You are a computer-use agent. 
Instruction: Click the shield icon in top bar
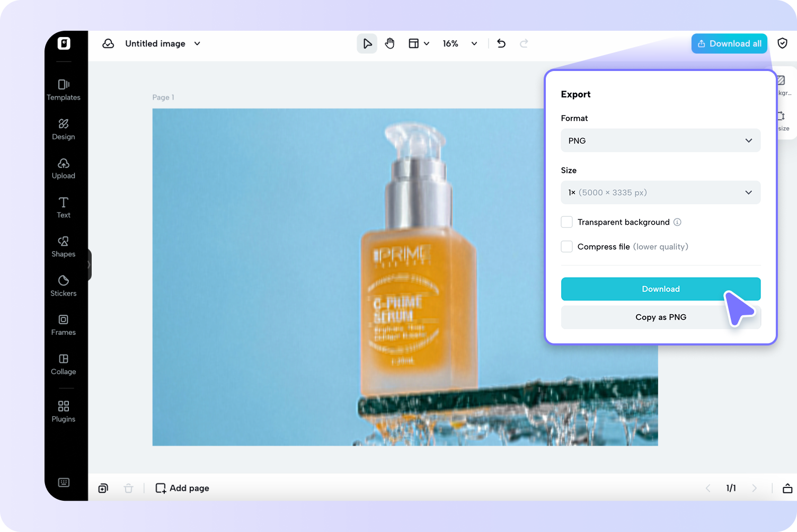tap(782, 43)
